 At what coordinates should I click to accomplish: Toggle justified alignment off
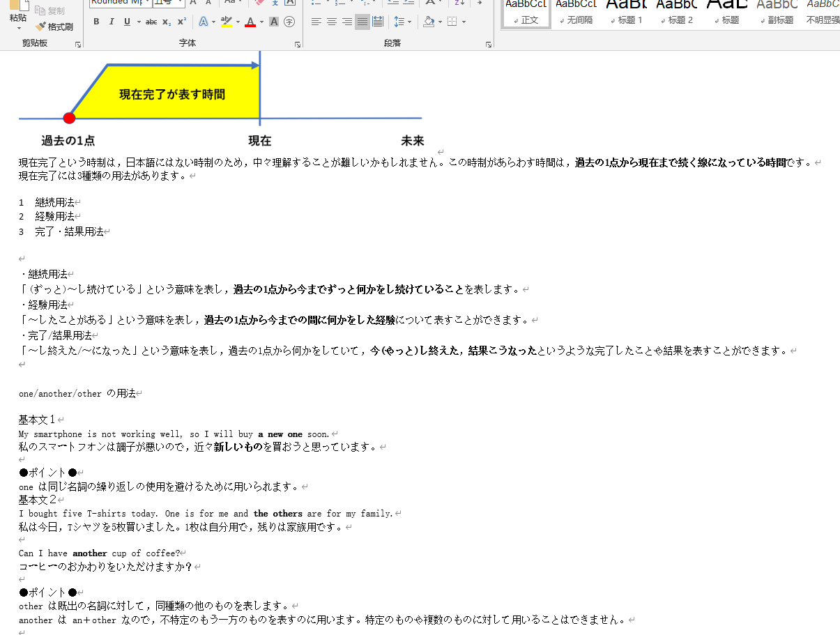coord(362,22)
